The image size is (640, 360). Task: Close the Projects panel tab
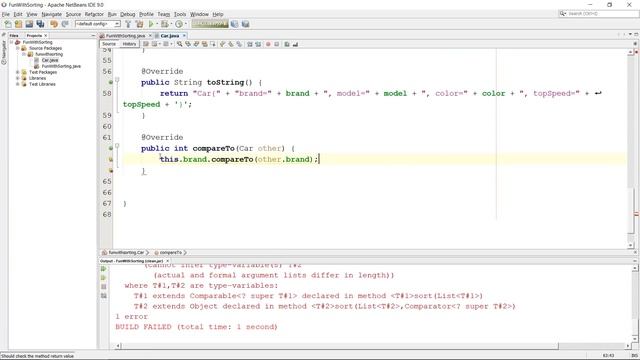45,36
